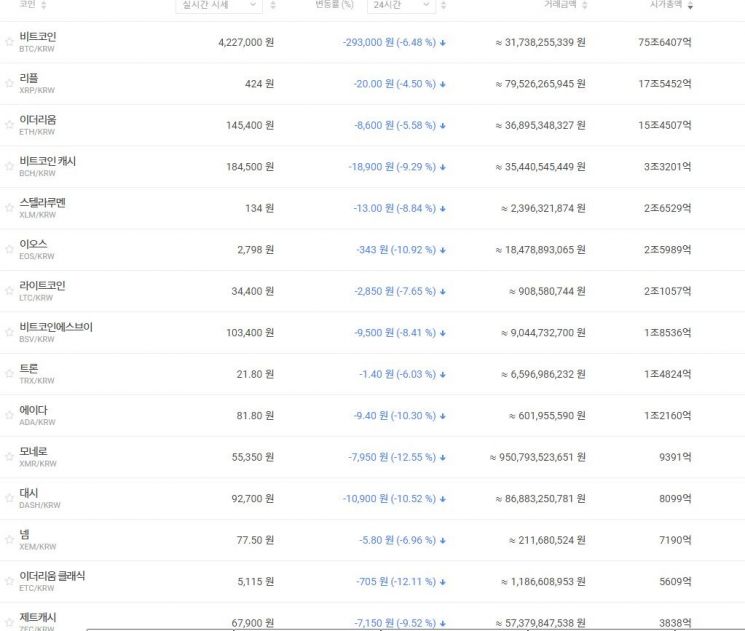Down arrow icon in 대시 change cell
The height and width of the screenshot is (631, 745).
point(443,498)
